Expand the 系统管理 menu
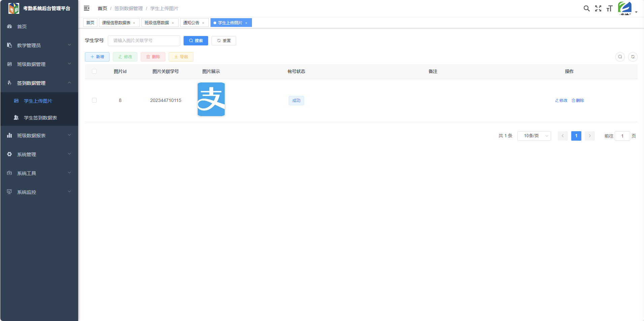 pos(69,154)
